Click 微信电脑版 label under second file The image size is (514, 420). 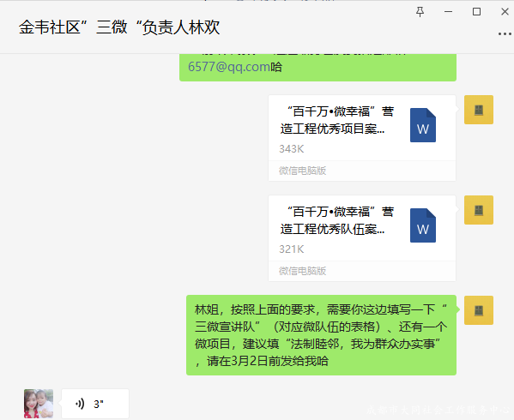302,271
